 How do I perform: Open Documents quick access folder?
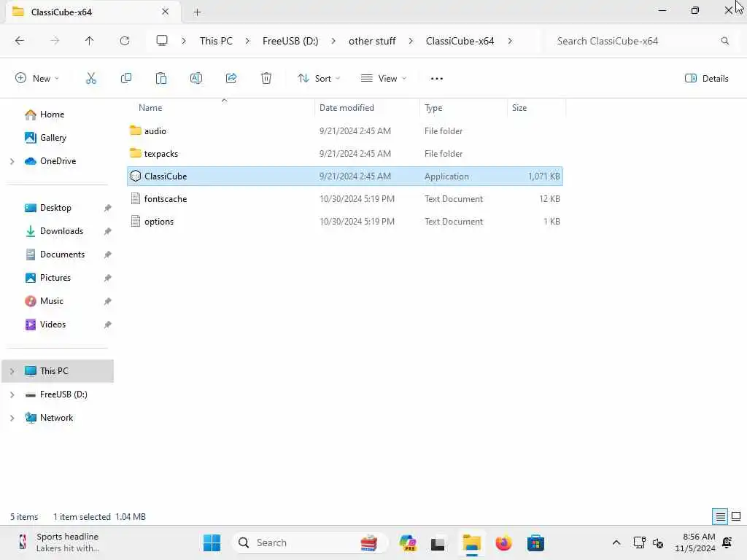click(x=62, y=254)
